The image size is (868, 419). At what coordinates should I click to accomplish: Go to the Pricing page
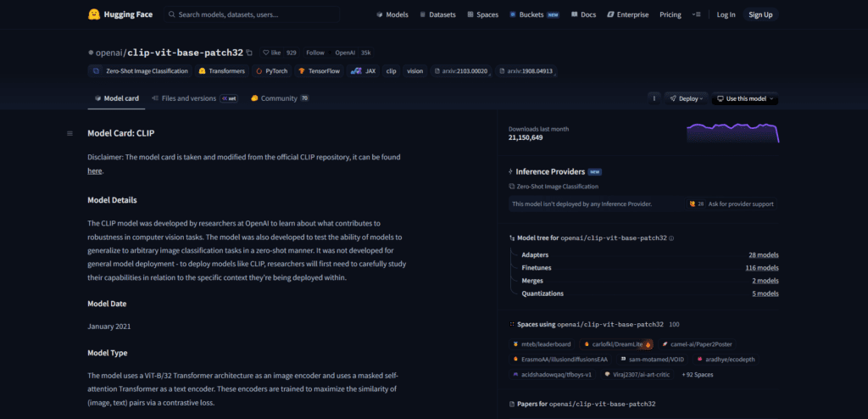[x=670, y=15]
